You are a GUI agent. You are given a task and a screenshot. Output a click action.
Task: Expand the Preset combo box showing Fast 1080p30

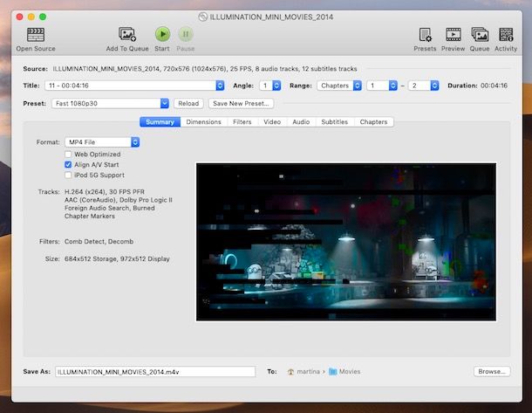[x=165, y=103]
